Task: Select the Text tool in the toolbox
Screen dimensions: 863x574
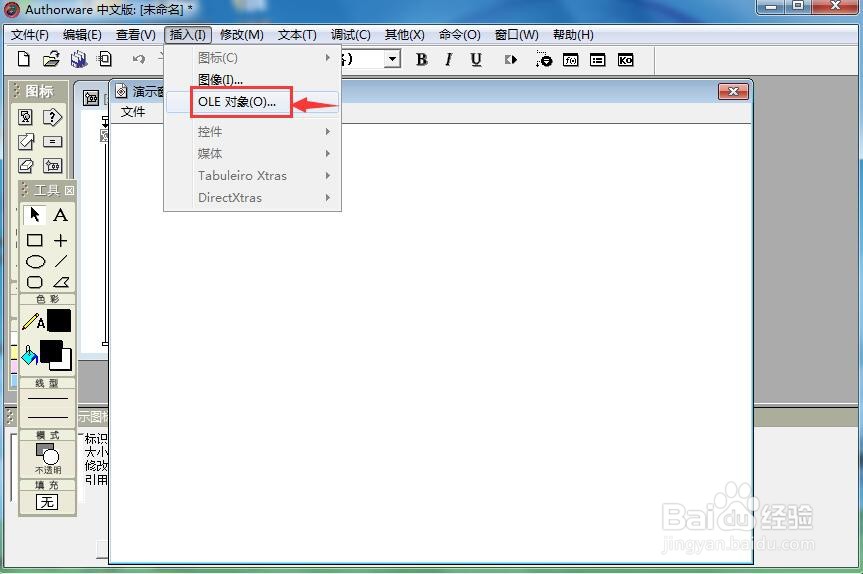Action: (x=61, y=215)
